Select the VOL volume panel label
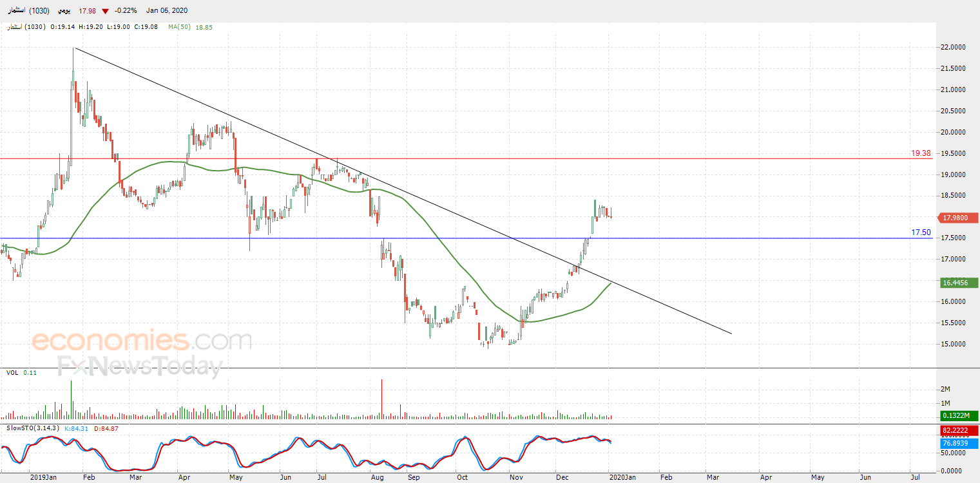 pos(12,373)
